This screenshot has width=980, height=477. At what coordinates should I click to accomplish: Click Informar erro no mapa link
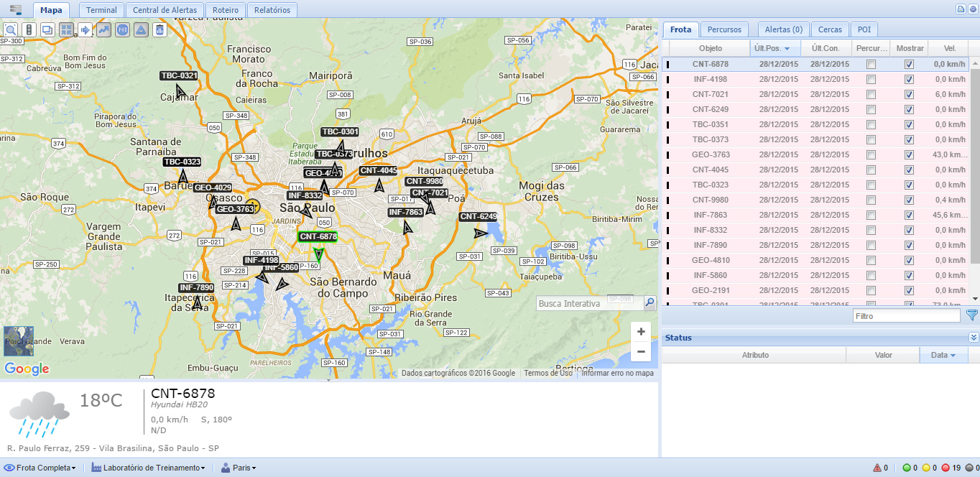point(618,373)
